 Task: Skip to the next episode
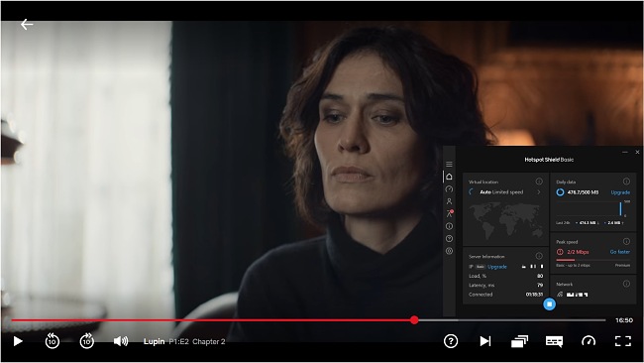pos(485,341)
